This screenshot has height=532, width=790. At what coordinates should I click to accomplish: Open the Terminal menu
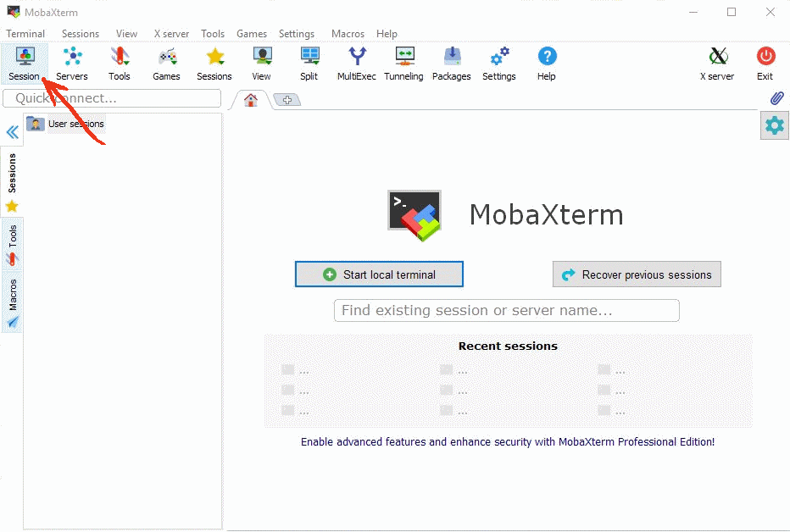tap(25, 34)
